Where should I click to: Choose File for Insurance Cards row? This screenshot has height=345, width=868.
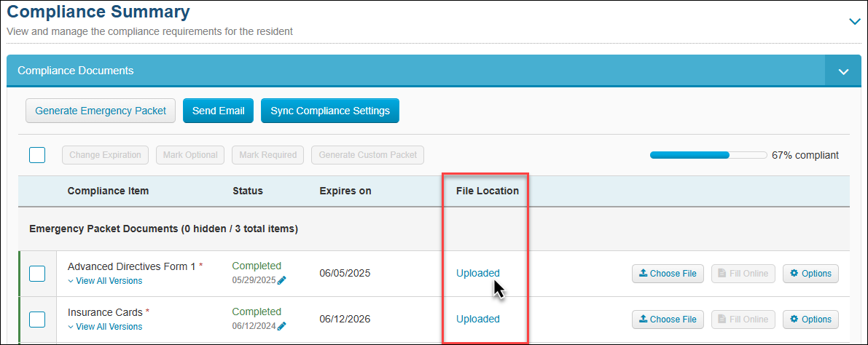pos(668,320)
